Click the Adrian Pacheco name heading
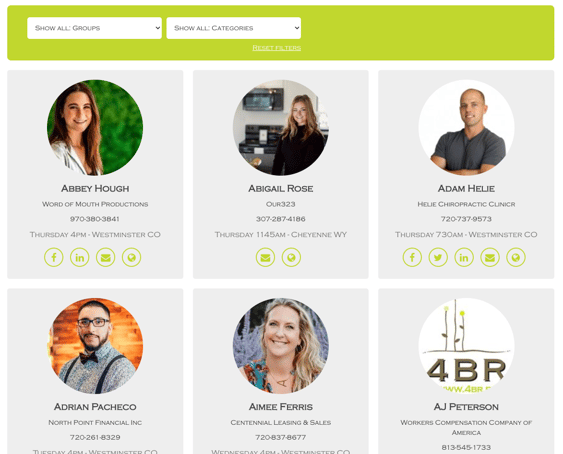Image resolution: width=563 pixels, height=454 pixels. coord(95,407)
